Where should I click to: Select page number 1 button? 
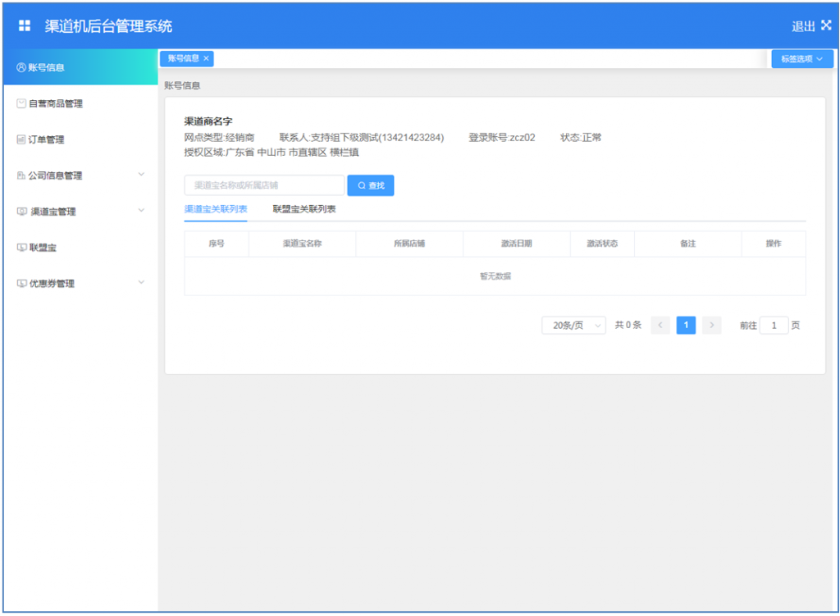click(686, 325)
